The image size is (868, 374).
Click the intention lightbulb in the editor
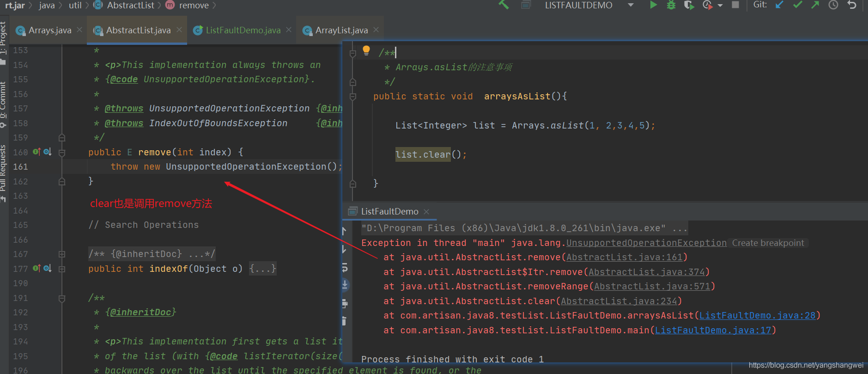click(366, 50)
